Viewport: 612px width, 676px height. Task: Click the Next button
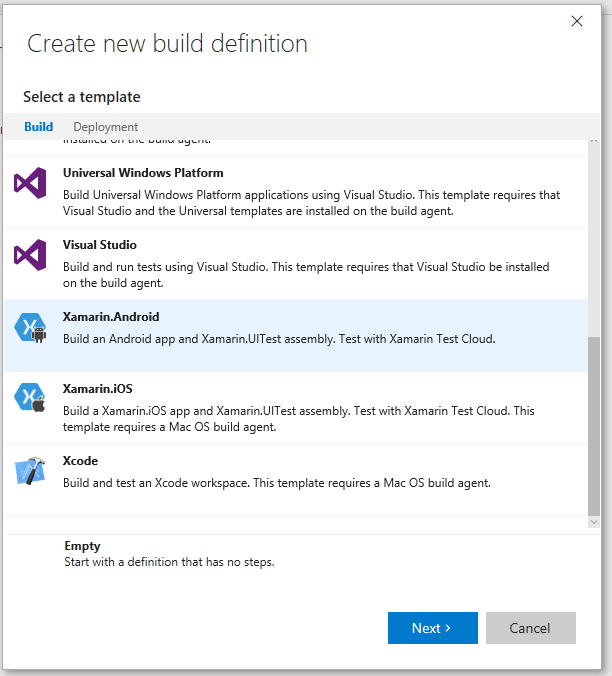433,628
